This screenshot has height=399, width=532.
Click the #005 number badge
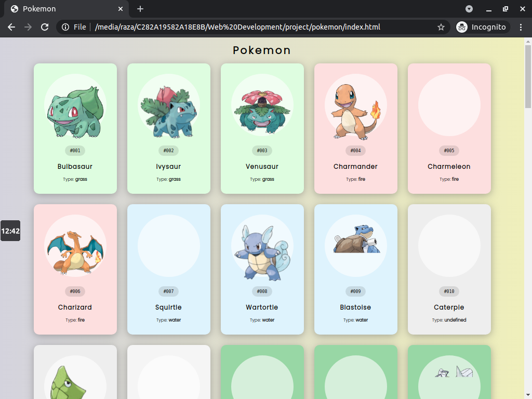pyautogui.click(x=449, y=151)
